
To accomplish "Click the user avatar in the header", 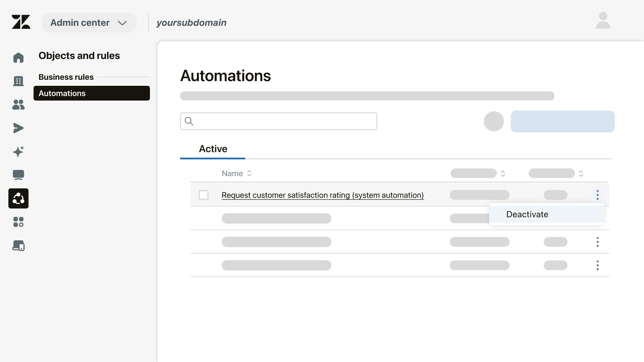I will pos(603,20).
